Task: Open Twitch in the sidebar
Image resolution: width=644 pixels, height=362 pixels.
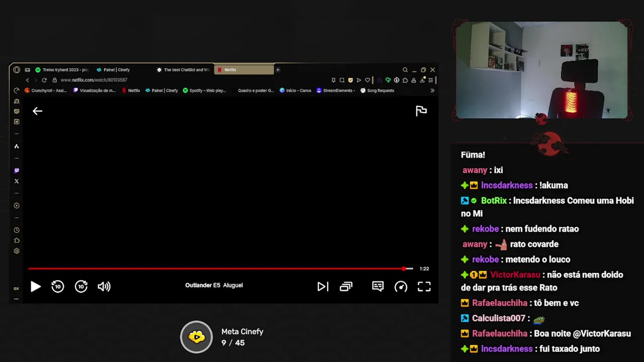Action: [x=17, y=170]
